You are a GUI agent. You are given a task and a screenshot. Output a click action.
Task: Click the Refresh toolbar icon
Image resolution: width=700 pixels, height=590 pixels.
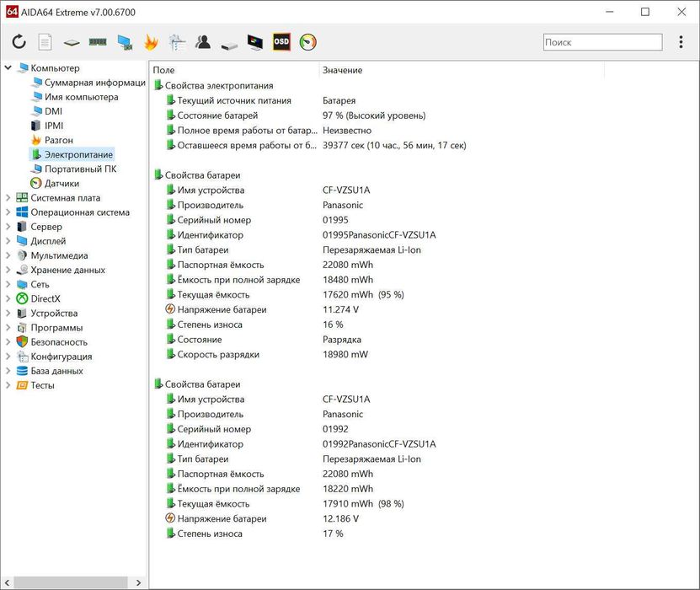click(19, 42)
